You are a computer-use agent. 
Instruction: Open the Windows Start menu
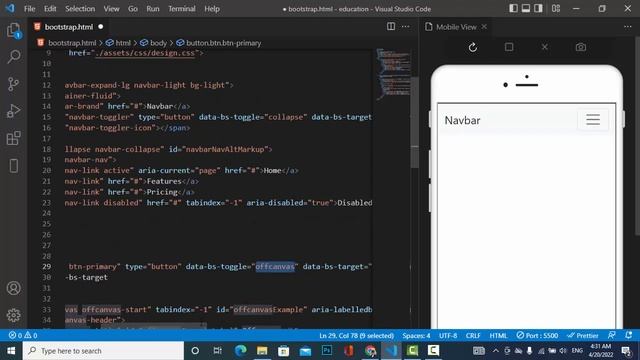(11, 351)
